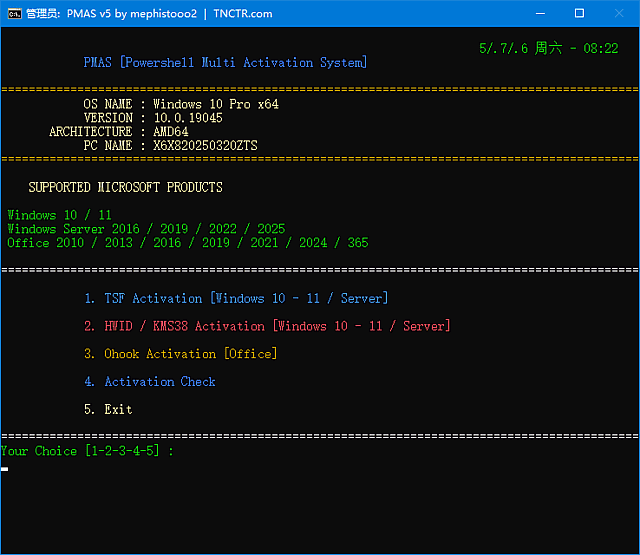Image resolution: width=640 pixels, height=555 pixels.
Task: Click menu option '1. TSF Activation'
Action: pyautogui.click(x=236, y=298)
